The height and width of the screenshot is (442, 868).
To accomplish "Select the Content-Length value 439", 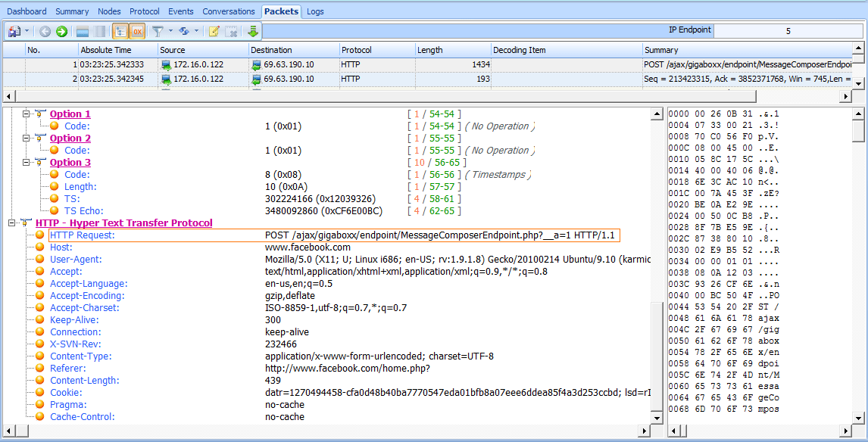I will (273, 381).
